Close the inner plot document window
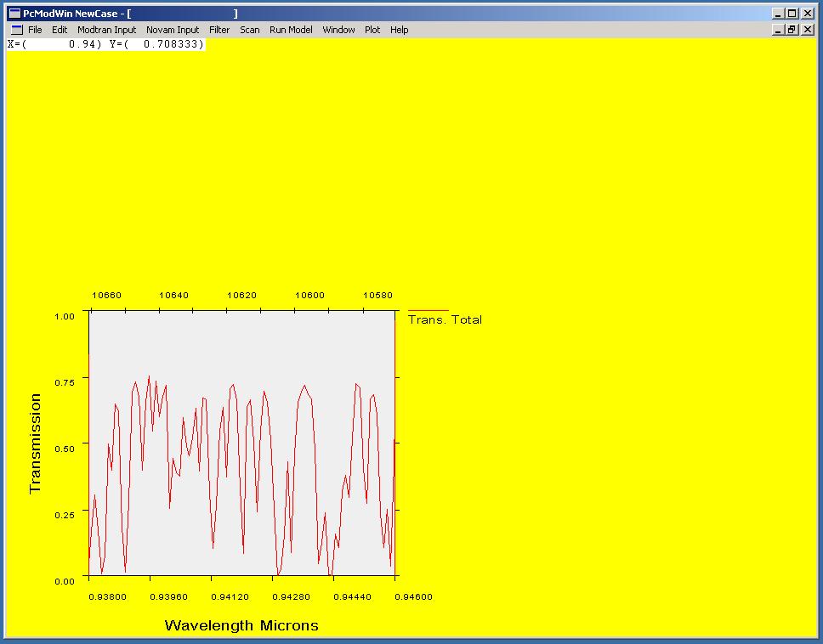 tap(808, 30)
